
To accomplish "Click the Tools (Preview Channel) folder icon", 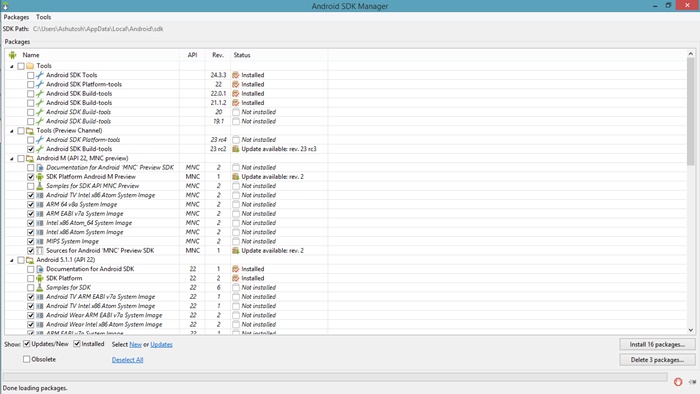I will tap(30, 131).
